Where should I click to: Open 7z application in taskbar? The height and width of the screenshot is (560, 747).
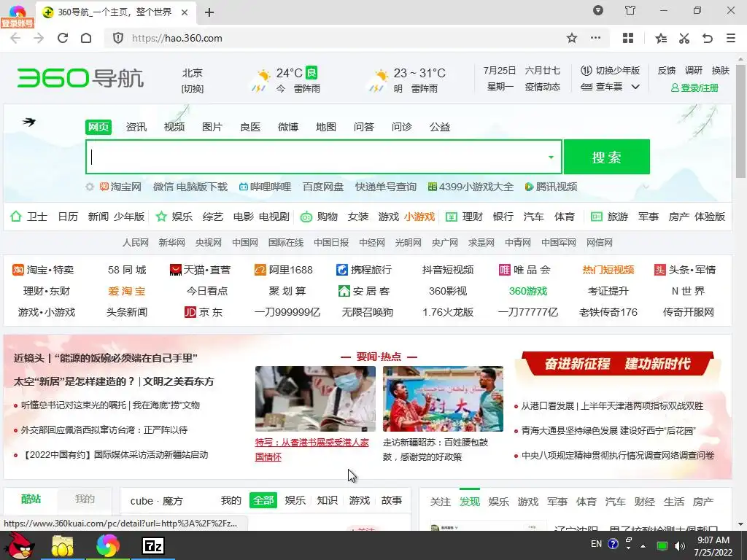tap(153, 545)
